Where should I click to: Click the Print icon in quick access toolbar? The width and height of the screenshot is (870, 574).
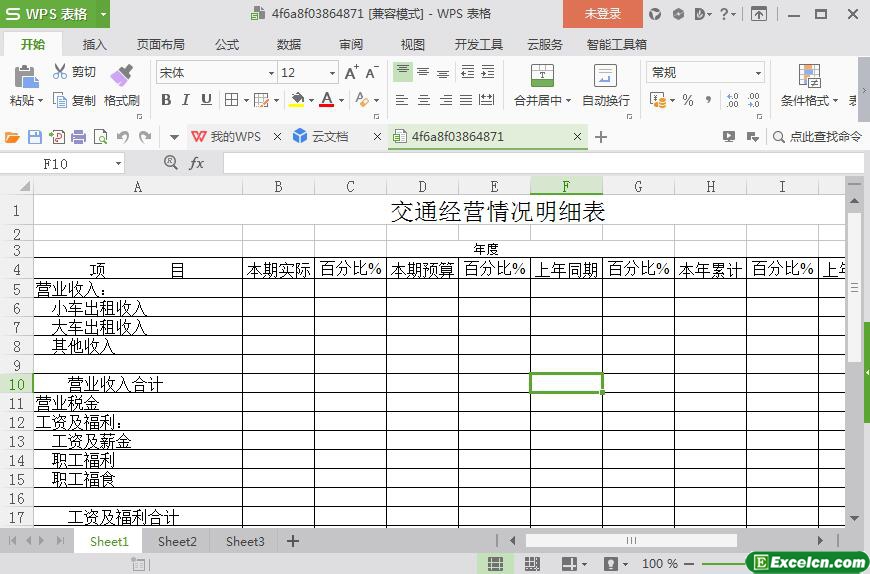79,137
